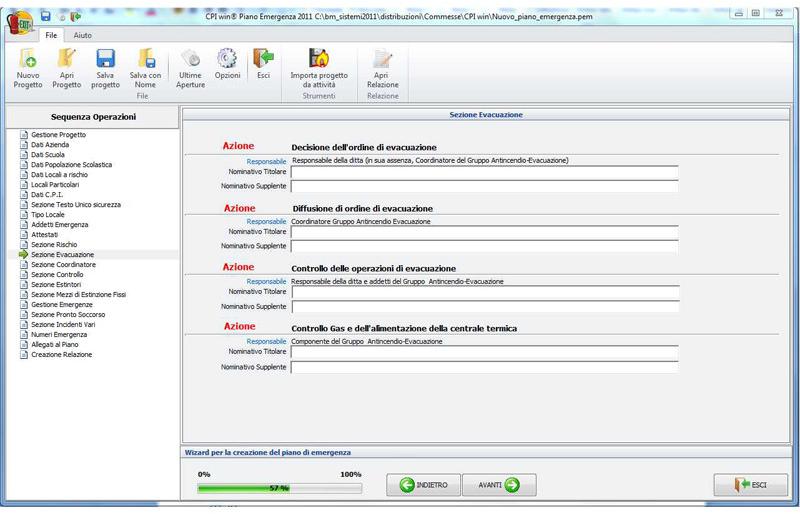Click the Nuovo Progetto icon
The height and width of the screenshot is (514, 800).
[x=28, y=62]
